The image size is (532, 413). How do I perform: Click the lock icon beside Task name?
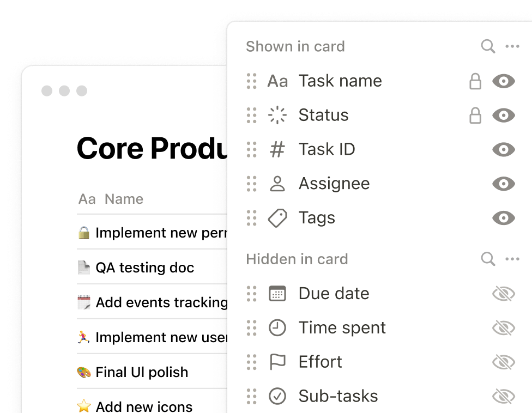(x=475, y=81)
